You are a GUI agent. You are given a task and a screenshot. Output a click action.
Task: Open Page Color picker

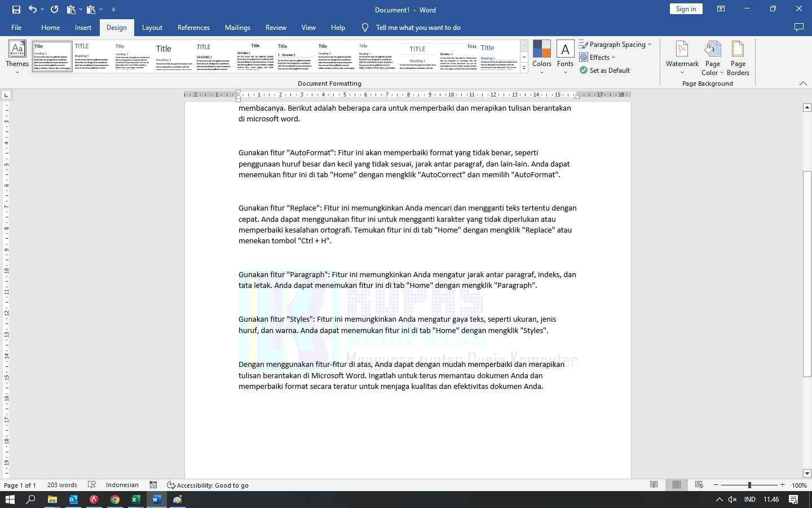[x=713, y=58]
